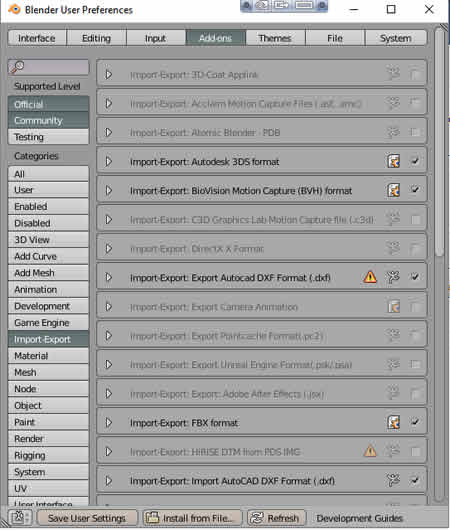Toggle the Official support level filter

[x=48, y=104]
